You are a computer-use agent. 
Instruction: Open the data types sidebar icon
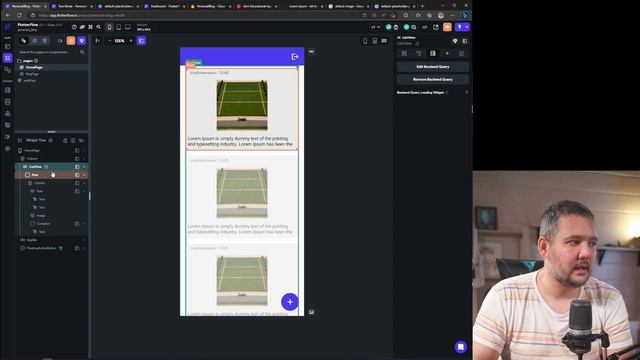(7, 102)
